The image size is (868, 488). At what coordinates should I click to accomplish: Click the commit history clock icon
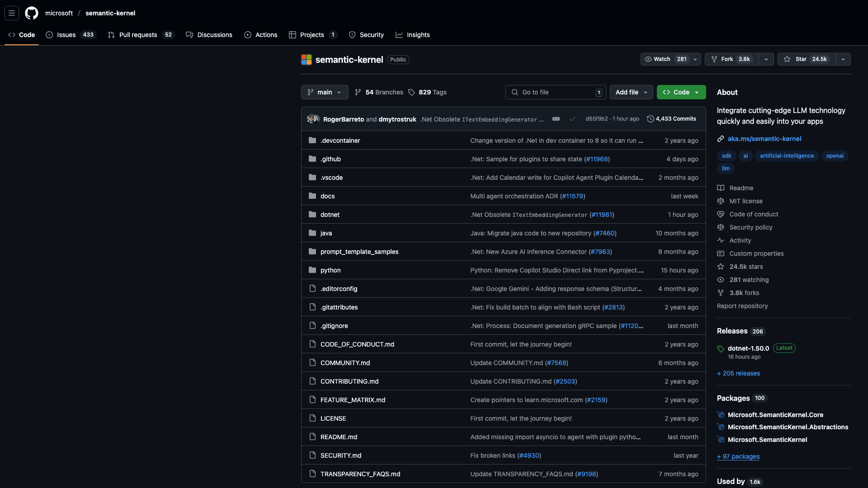(650, 119)
